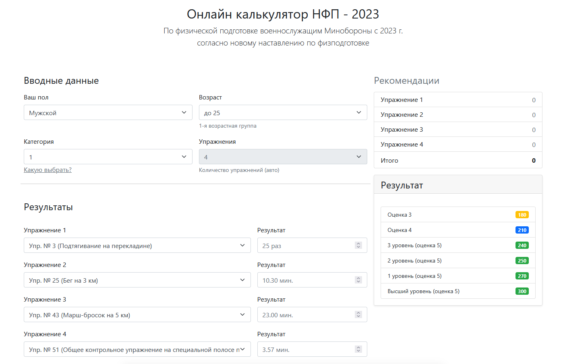Use stepper arrows on "10.30 мин." field
This screenshot has width=588, height=364.
(358, 280)
